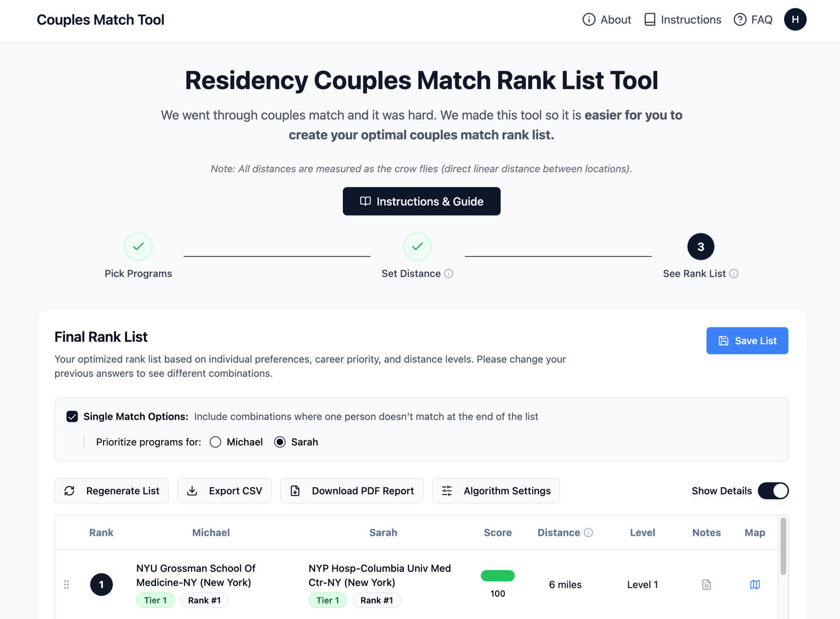Turn off the Show Details toggle

[x=773, y=491]
